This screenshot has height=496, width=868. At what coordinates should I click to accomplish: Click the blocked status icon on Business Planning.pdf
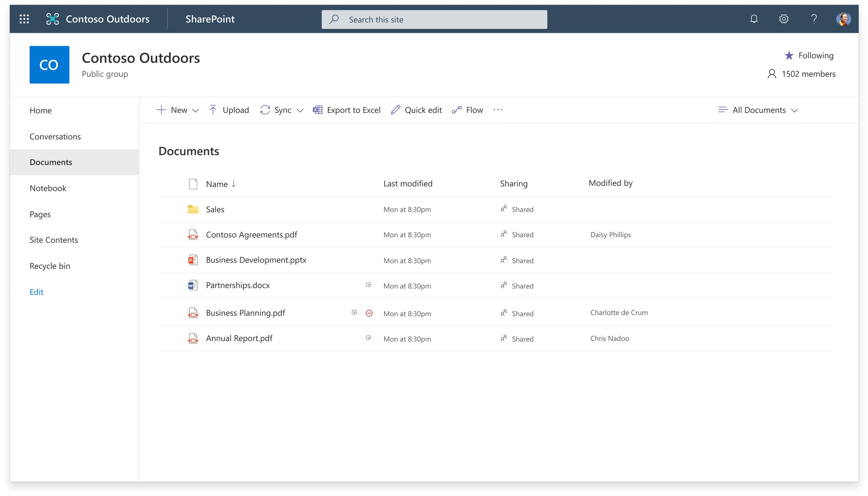pyautogui.click(x=369, y=313)
